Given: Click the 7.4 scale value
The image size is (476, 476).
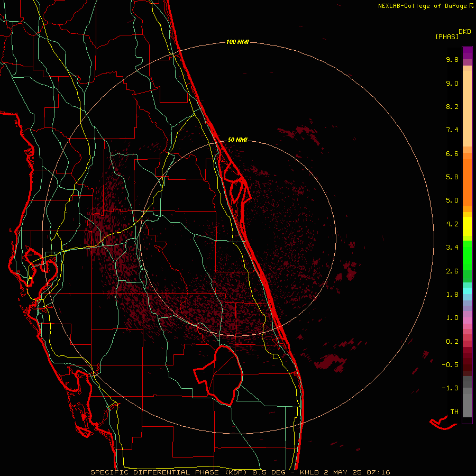Looking at the screenshot, I should (452, 130).
